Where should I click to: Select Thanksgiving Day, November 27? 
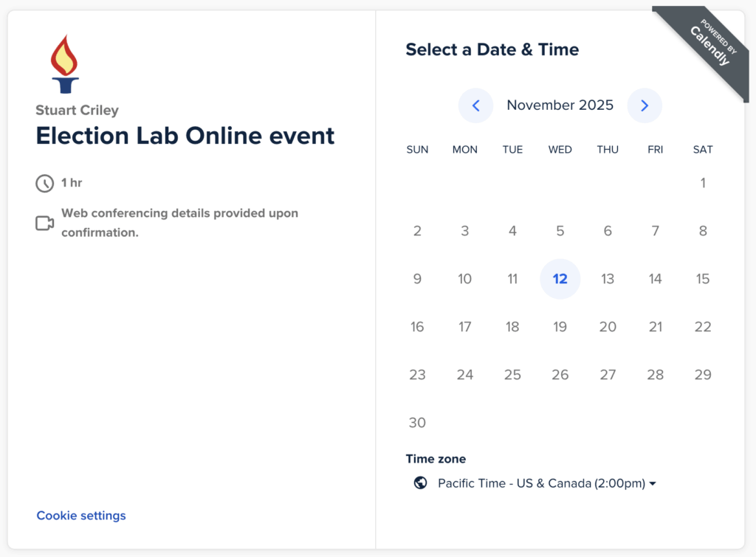[x=608, y=374]
